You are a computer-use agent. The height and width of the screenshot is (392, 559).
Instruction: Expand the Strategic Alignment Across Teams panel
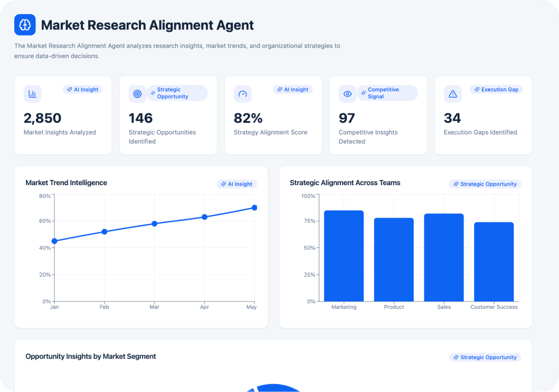tap(345, 183)
